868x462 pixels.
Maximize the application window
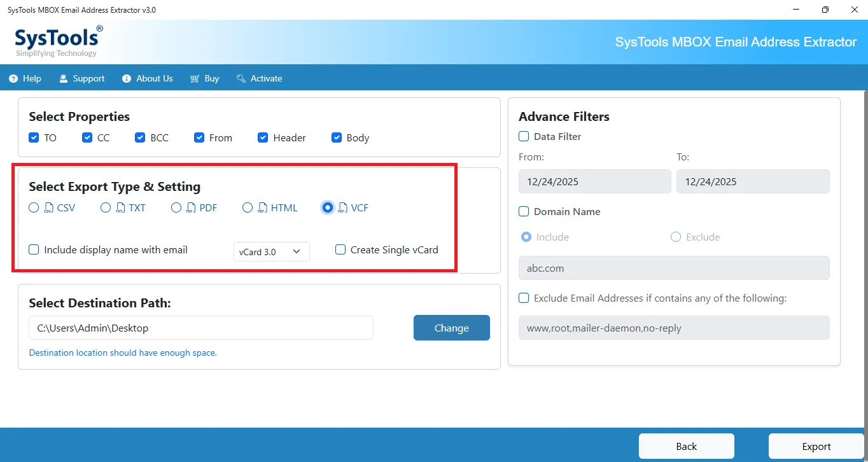coord(825,10)
